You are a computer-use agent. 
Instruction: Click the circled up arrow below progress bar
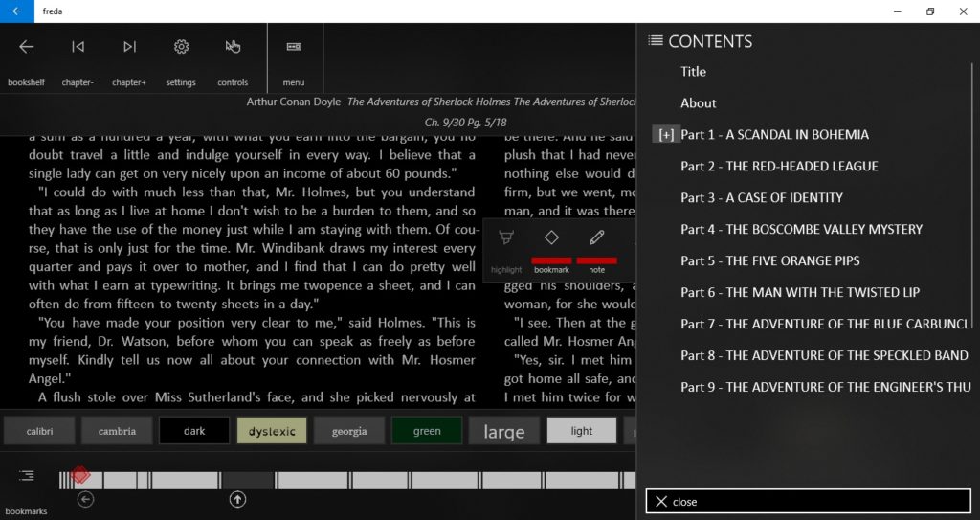[237, 499]
